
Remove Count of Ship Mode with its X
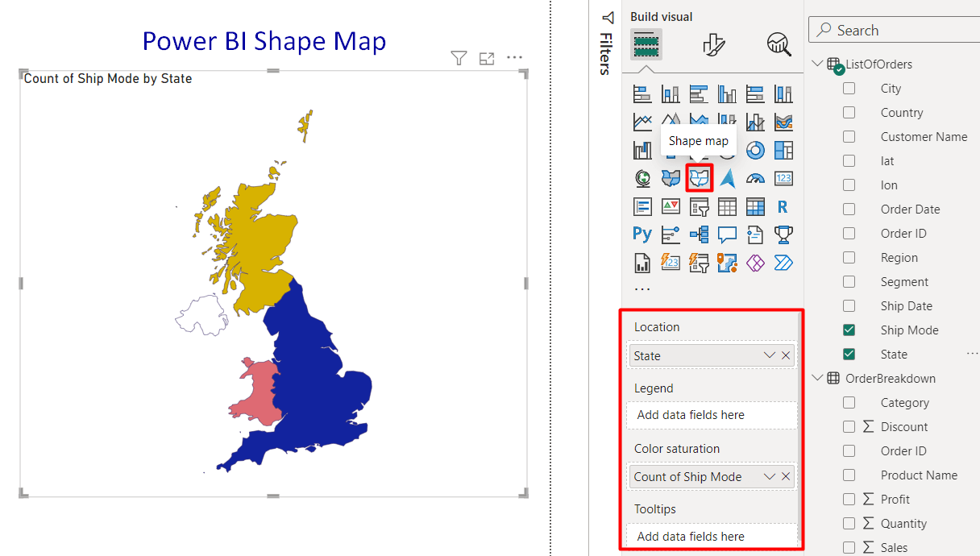(786, 476)
